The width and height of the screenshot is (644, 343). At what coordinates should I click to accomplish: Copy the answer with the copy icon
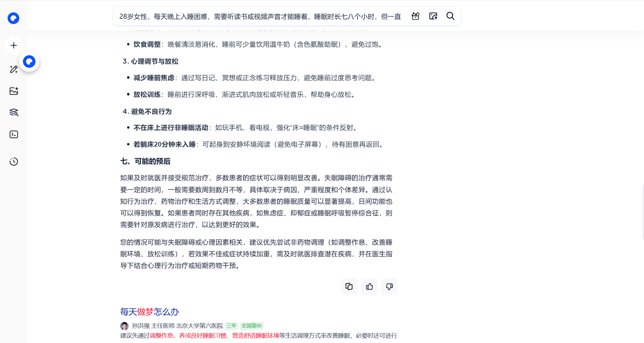click(x=349, y=287)
